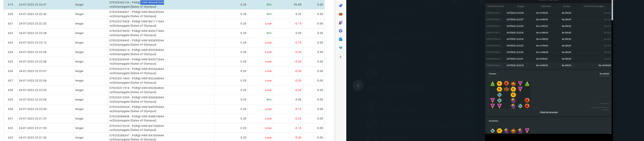Click the Putaran slot grid thumbnail

(x=510, y=95)
